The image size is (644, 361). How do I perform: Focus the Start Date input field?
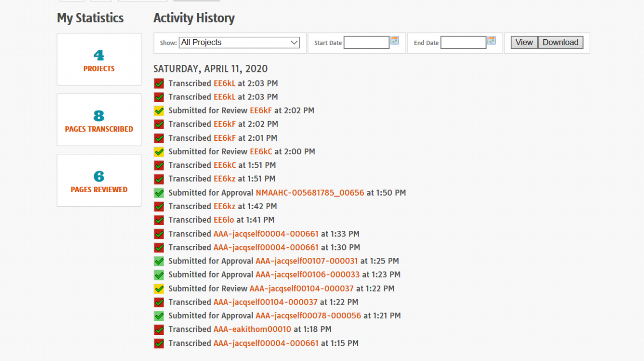pos(366,43)
